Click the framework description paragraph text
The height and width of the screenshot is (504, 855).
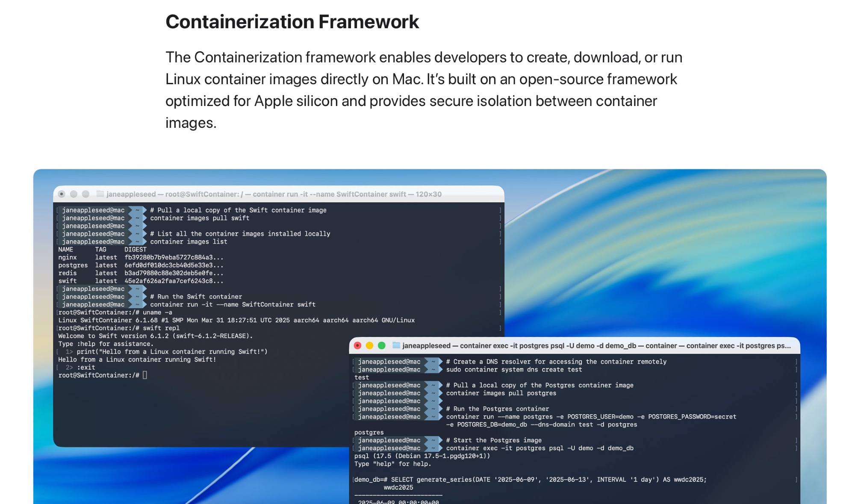coord(423,90)
